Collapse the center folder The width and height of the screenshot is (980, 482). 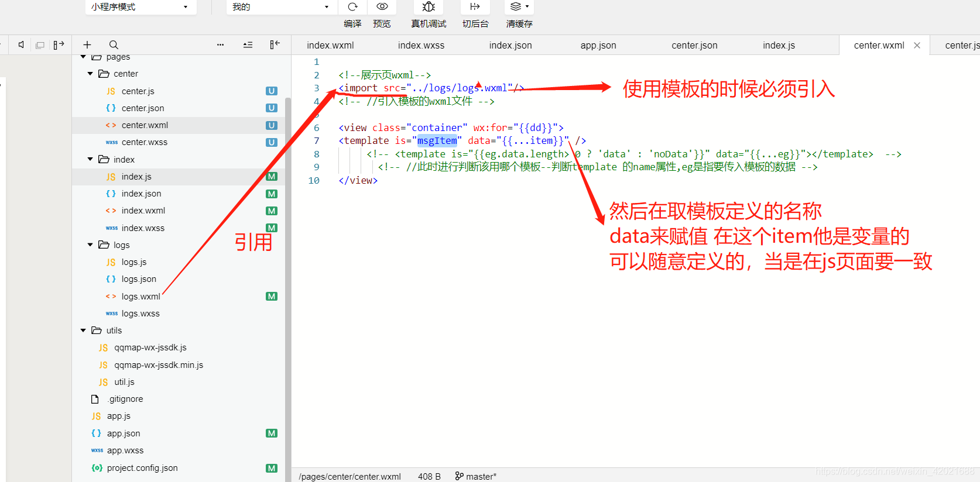pyautogui.click(x=90, y=74)
